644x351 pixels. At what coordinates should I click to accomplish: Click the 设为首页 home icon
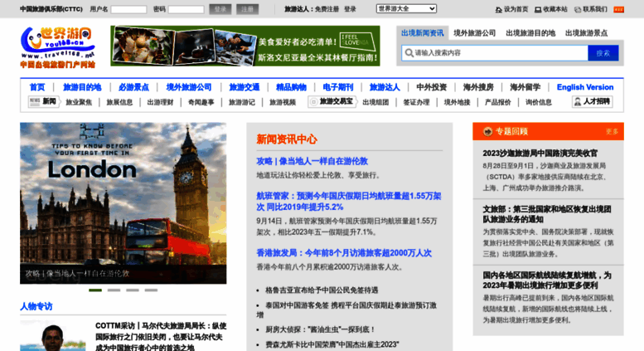499,9
